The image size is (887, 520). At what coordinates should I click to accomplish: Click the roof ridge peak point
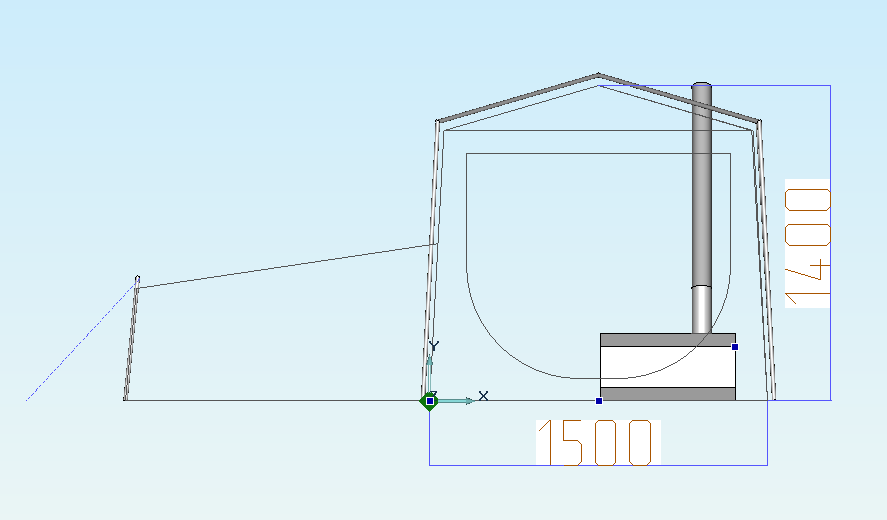pos(598,74)
